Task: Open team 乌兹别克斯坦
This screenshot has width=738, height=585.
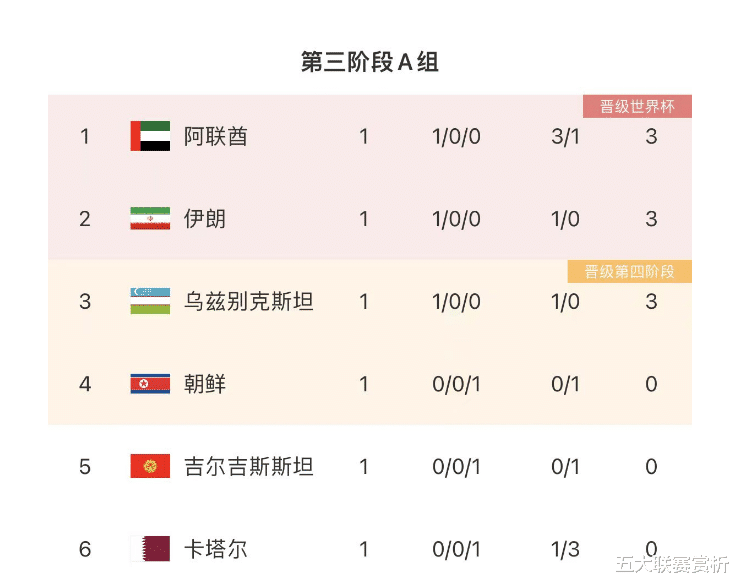Action: pyautogui.click(x=249, y=302)
